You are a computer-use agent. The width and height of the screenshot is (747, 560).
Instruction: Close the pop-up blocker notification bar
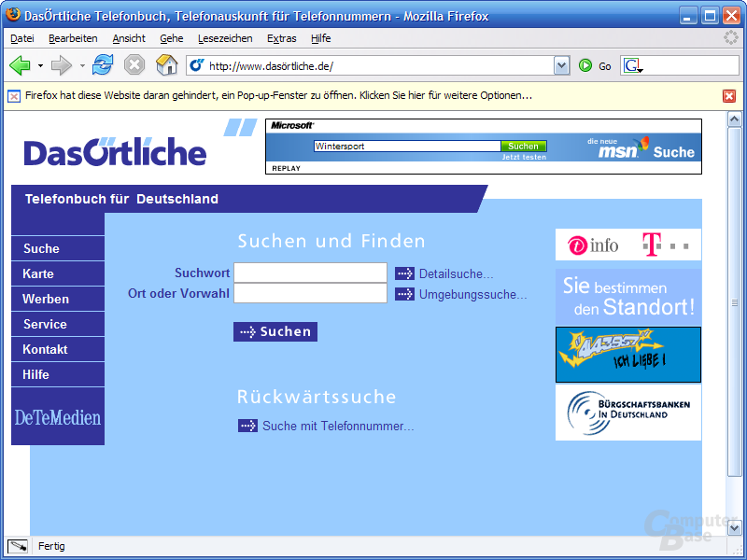pos(729,96)
